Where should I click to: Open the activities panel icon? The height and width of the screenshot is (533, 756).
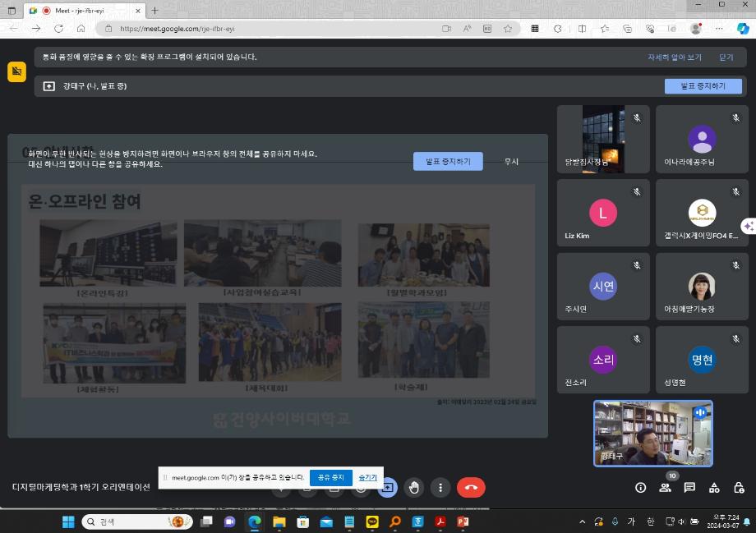pyautogui.click(x=714, y=488)
